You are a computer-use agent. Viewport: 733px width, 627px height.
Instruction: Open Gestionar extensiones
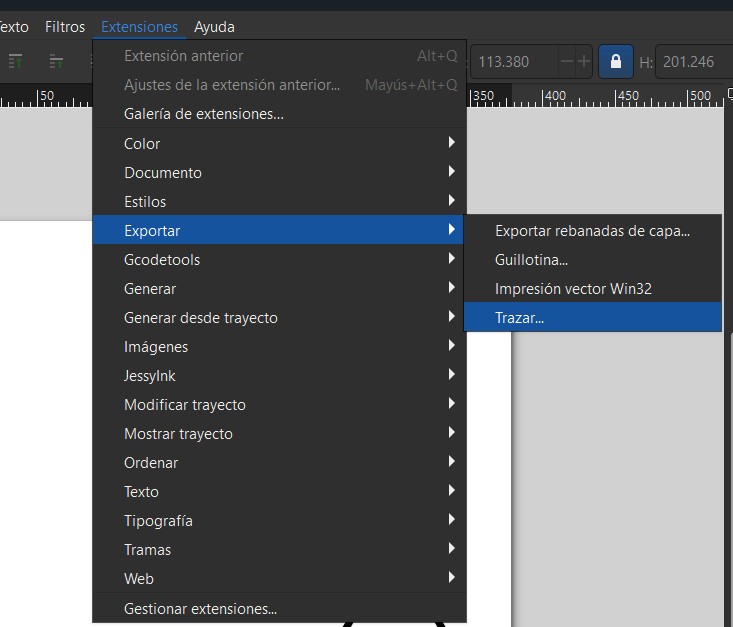coord(279,608)
